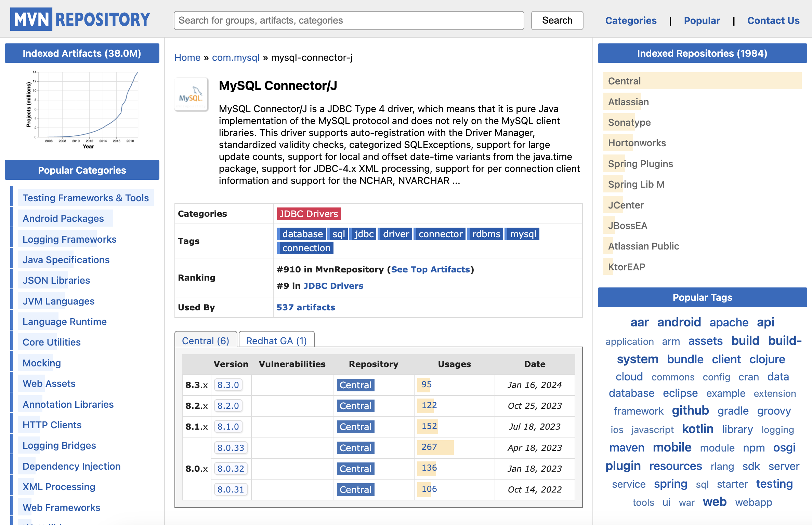
Task: Open version 8.3.0 link
Action: tap(228, 385)
